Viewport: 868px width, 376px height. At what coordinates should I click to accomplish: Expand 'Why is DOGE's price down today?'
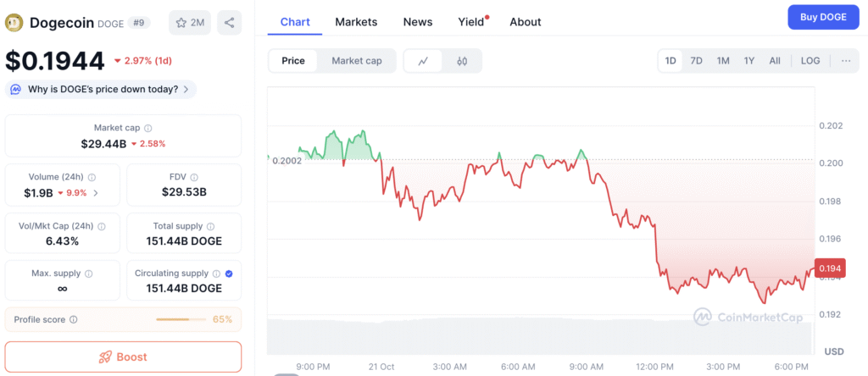(x=101, y=90)
